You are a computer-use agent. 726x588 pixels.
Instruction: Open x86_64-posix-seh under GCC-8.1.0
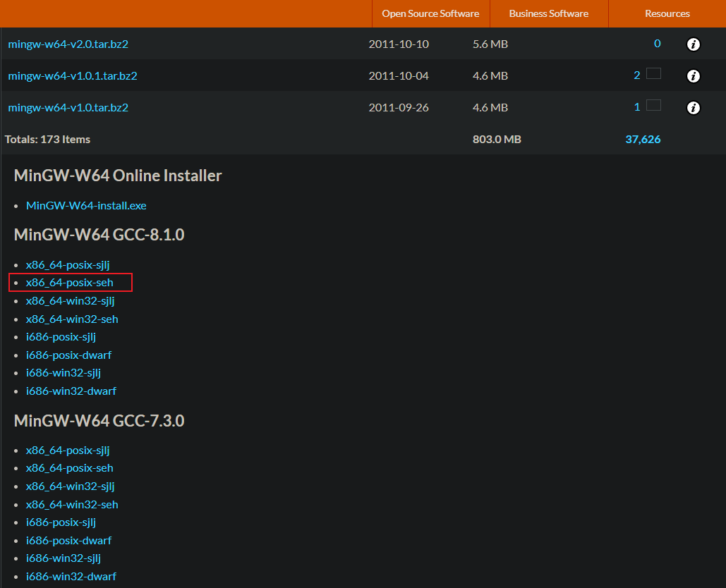(x=69, y=283)
